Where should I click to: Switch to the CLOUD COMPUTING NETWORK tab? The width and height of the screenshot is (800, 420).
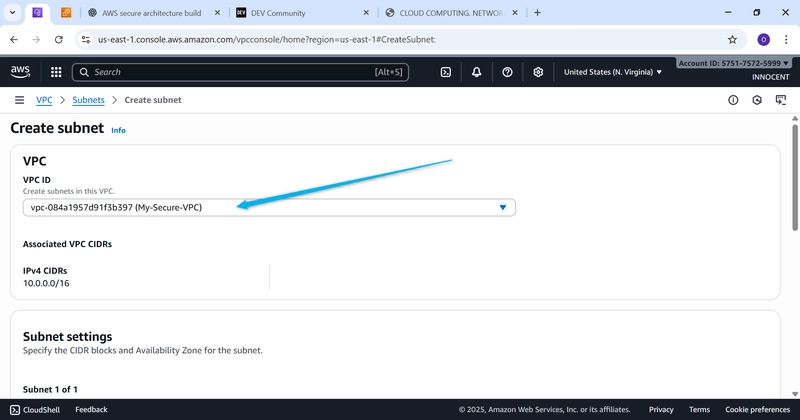(451, 13)
